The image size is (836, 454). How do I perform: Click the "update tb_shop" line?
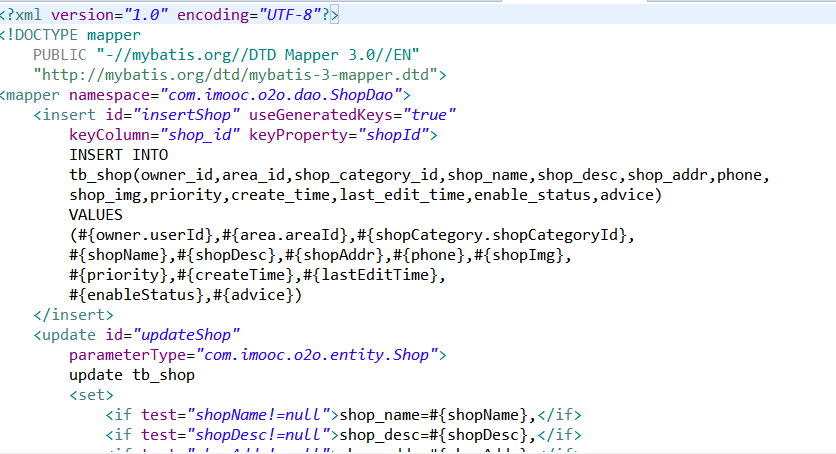pyautogui.click(x=132, y=375)
